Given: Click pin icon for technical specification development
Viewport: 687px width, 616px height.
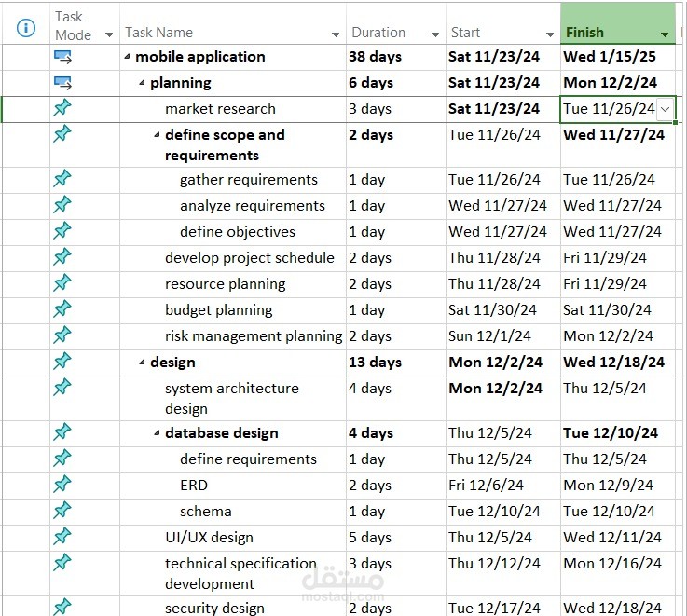Looking at the screenshot, I should point(62,563).
